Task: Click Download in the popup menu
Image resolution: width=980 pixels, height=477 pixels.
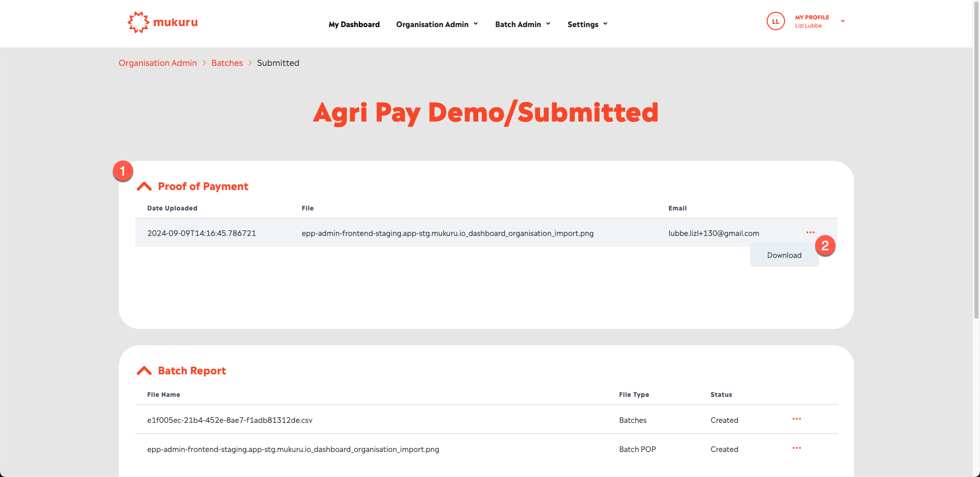Action: tap(784, 255)
